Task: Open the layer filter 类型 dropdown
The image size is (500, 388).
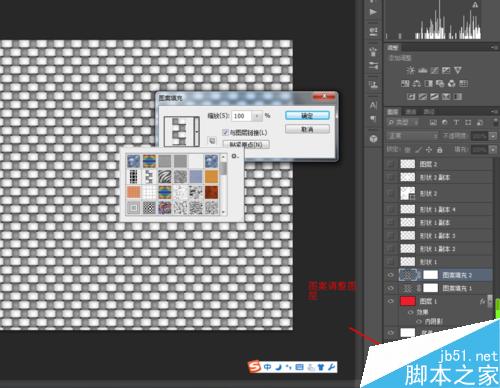Action: coord(404,123)
